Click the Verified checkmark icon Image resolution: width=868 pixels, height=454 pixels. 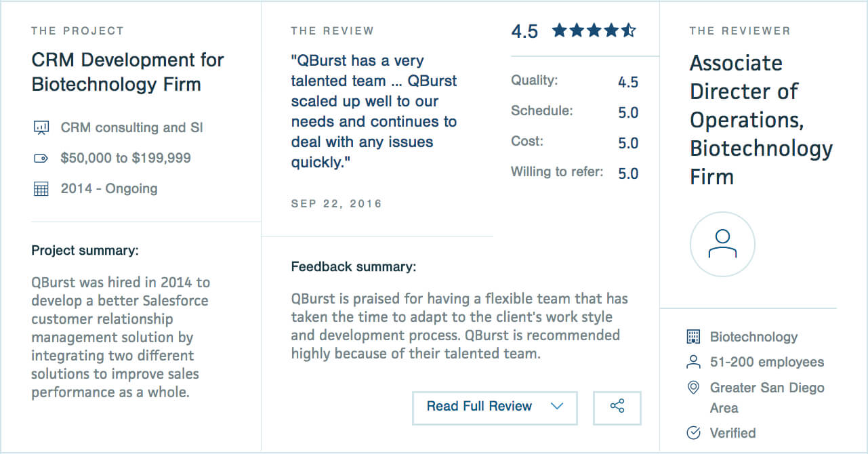[x=693, y=433]
